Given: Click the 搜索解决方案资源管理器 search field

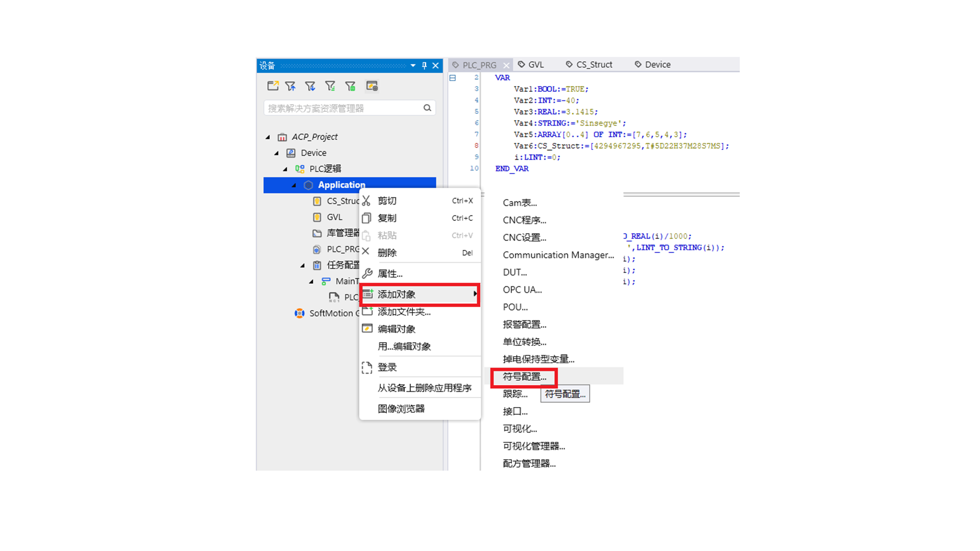Looking at the screenshot, I should point(343,108).
